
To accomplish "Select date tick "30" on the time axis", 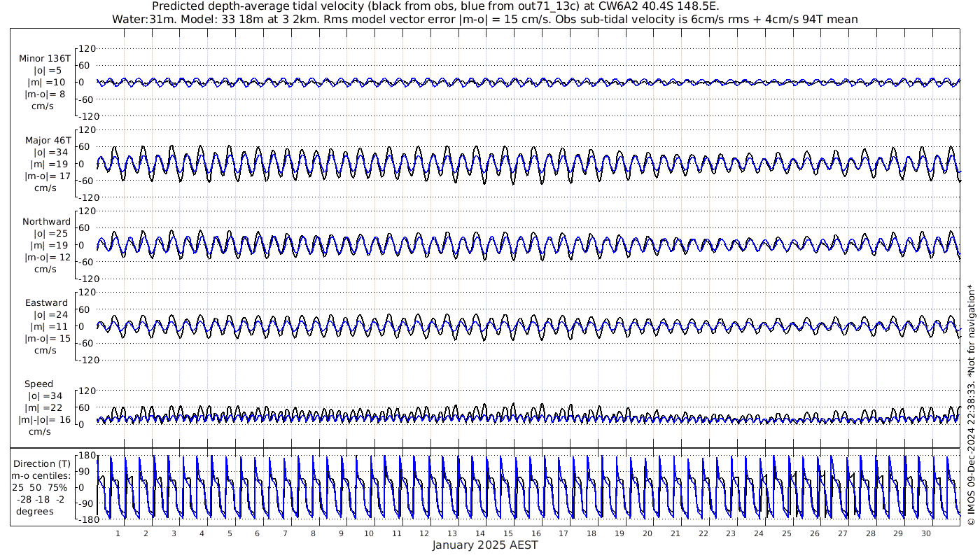I will (x=926, y=533).
